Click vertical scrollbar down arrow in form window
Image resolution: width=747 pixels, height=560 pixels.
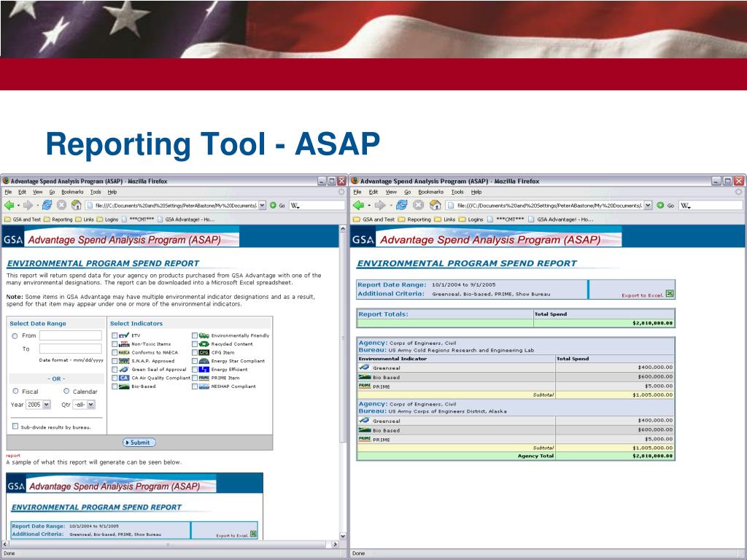click(x=343, y=536)
